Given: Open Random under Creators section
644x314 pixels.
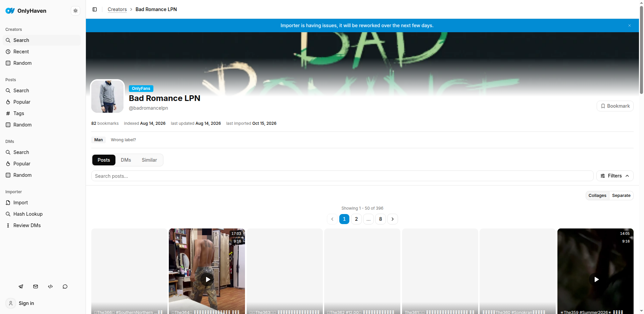Looking at the screenshot, I should (x=42, y=63).
